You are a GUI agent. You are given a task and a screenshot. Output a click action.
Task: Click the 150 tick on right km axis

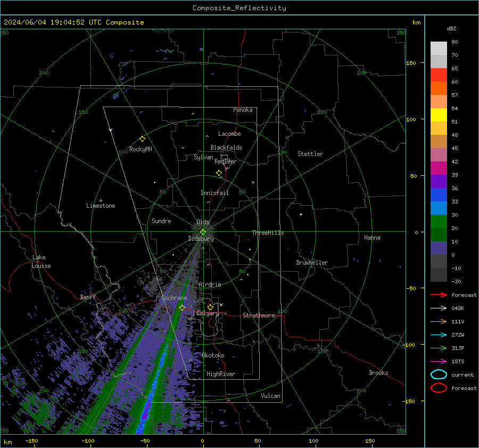(x=411, y=63)
